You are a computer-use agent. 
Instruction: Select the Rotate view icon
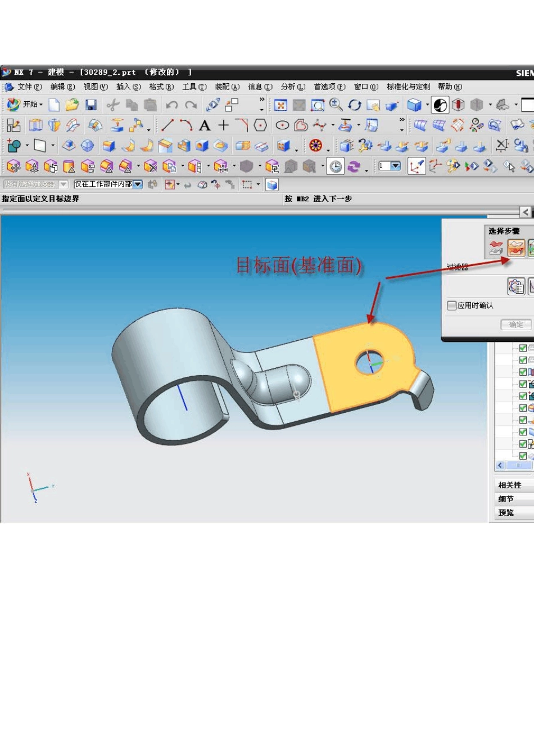tap(355, 105)
